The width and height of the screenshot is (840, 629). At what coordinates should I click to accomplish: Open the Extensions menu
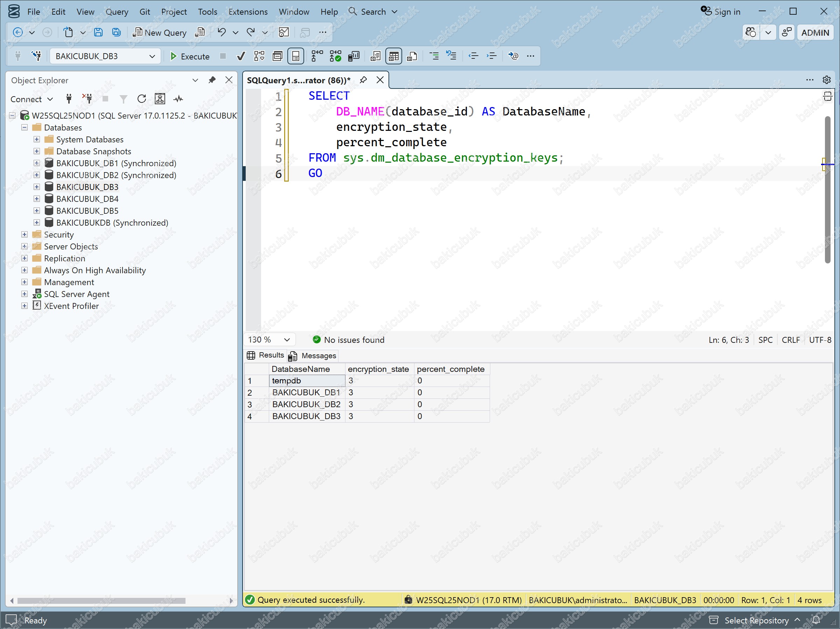pos(248,12)
